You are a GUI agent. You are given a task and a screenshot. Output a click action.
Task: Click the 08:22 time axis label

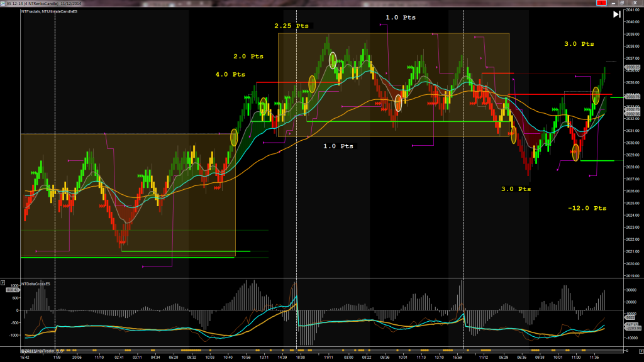(x=367, y=358)
